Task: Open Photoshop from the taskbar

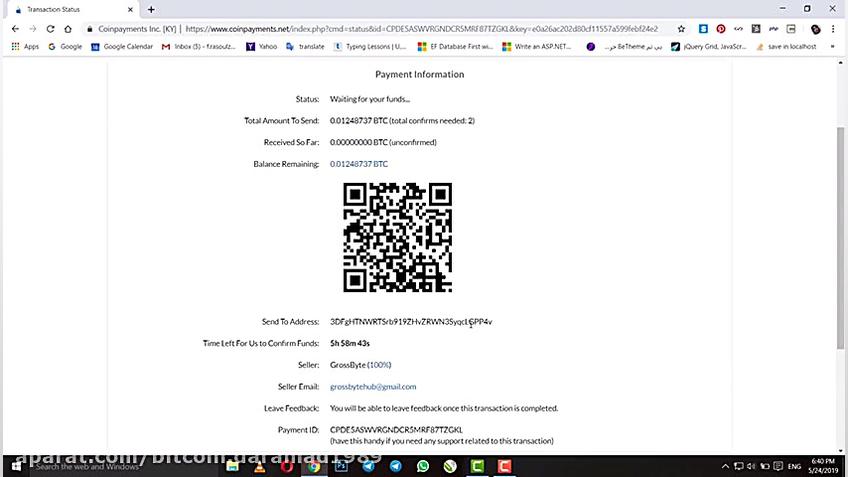Action: (x=341, y=466)
